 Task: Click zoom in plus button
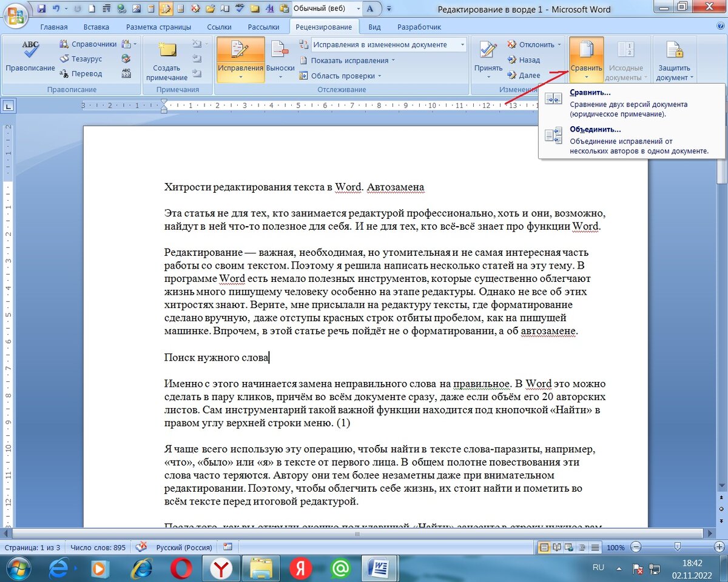[718, 547]
